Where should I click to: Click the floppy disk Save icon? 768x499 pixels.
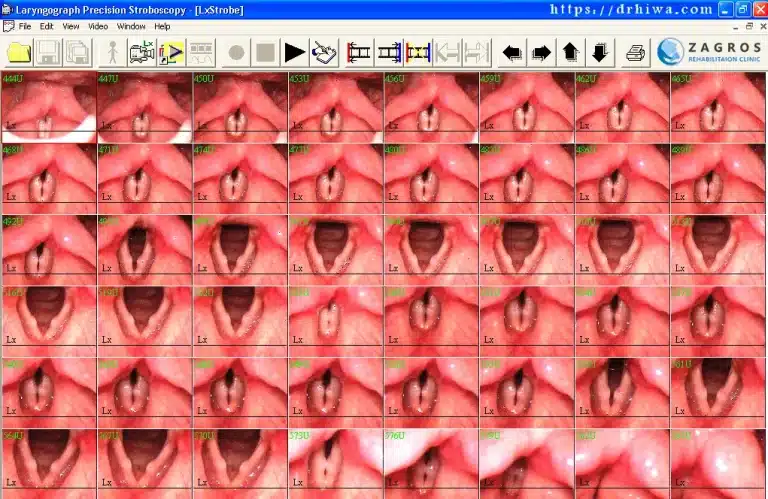click(x=48, y=52)
